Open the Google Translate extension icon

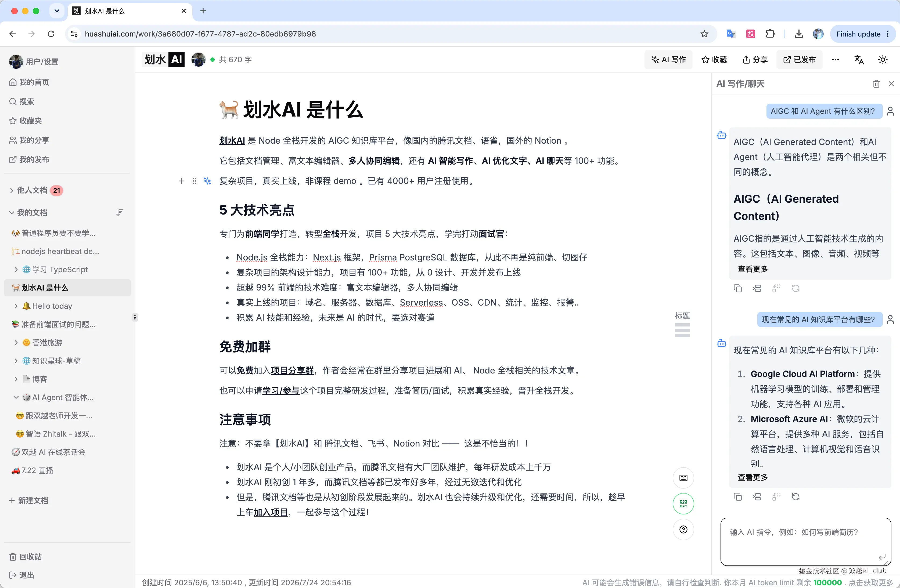(x=730, y=34)
